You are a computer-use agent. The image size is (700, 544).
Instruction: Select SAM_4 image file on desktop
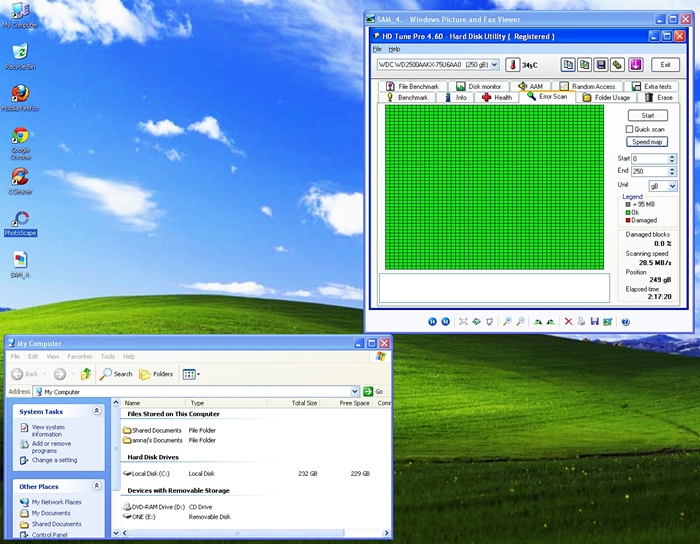(x=20, y=265)
